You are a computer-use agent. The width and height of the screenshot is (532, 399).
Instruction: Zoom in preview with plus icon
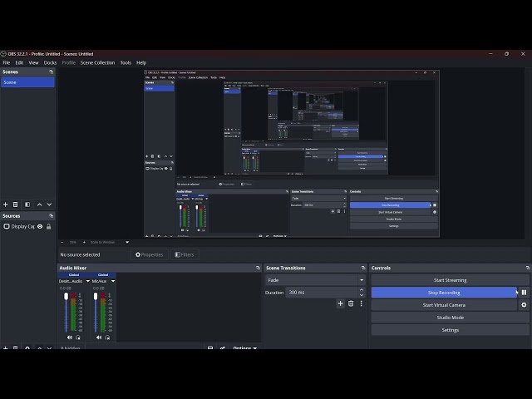(x=84, y=242)
